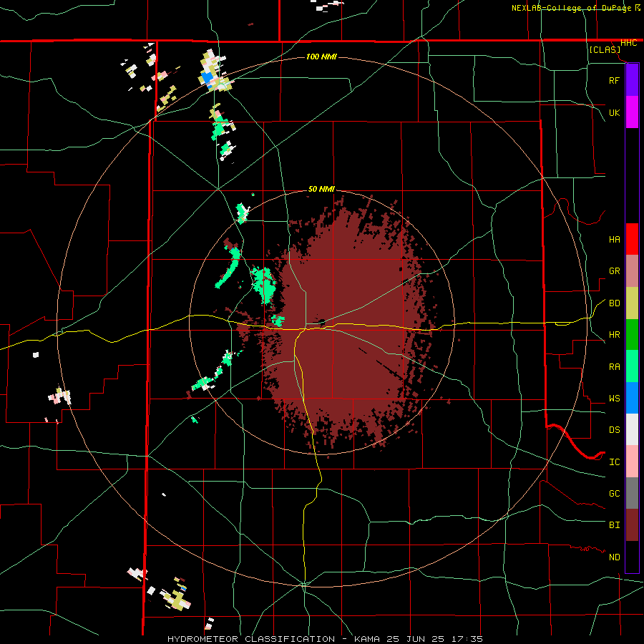Click the ND black legend swatch
Image resolution: width=644 pixels, height=644 pixels.
[632, 557]
